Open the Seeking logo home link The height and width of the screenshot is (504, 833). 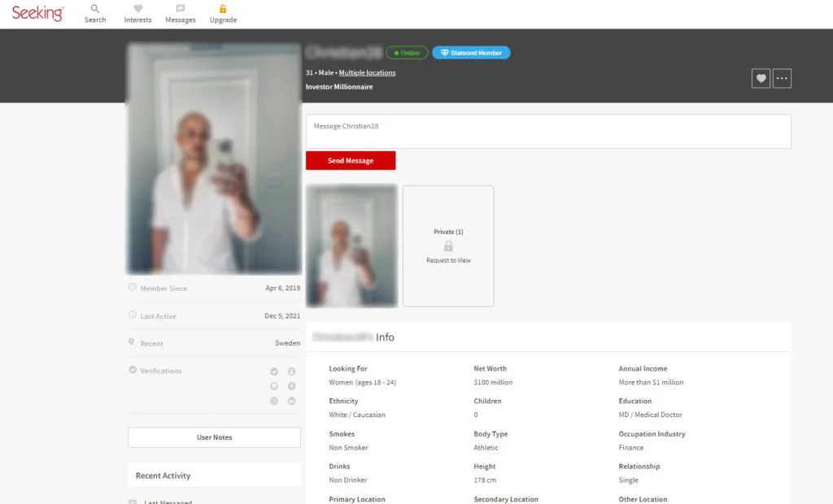point(37,13)
